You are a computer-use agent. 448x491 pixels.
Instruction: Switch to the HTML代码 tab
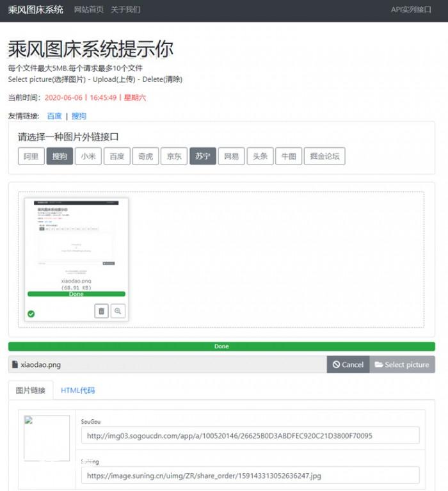77,390
